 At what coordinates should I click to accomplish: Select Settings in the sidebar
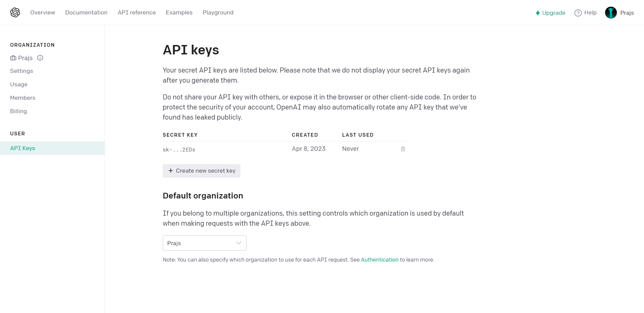21,71
